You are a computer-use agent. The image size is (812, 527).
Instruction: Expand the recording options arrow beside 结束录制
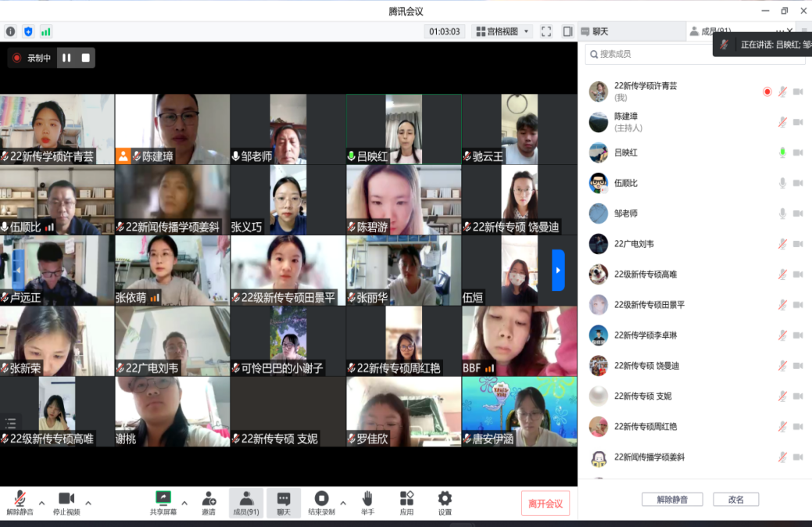[x=342, y=503]
